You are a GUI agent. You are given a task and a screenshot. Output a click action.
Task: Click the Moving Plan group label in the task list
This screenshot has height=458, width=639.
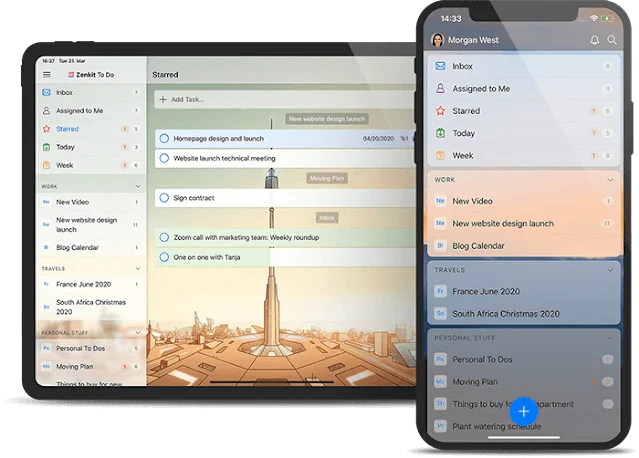pyautogui.click(x=327, y=178)
